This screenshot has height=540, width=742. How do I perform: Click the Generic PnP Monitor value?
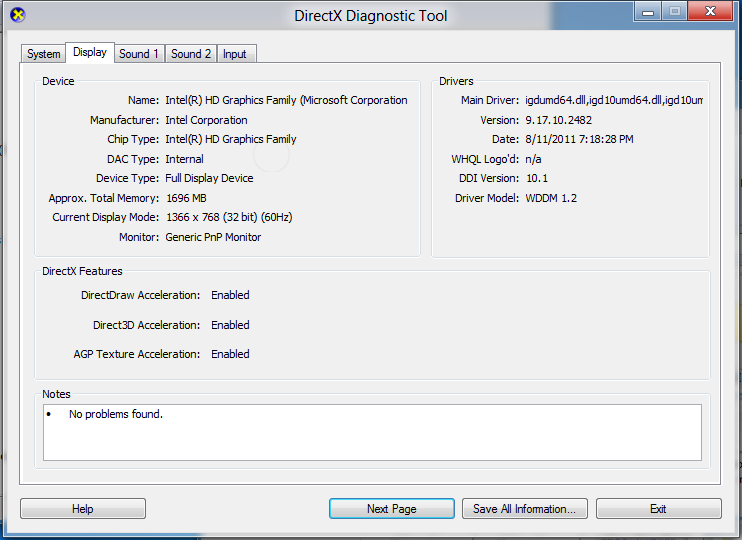pyautogui.click(x=213, y=237)
